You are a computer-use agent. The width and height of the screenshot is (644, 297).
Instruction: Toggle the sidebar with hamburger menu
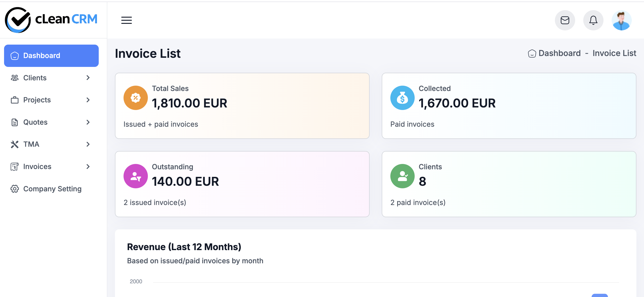coord(127,20)
